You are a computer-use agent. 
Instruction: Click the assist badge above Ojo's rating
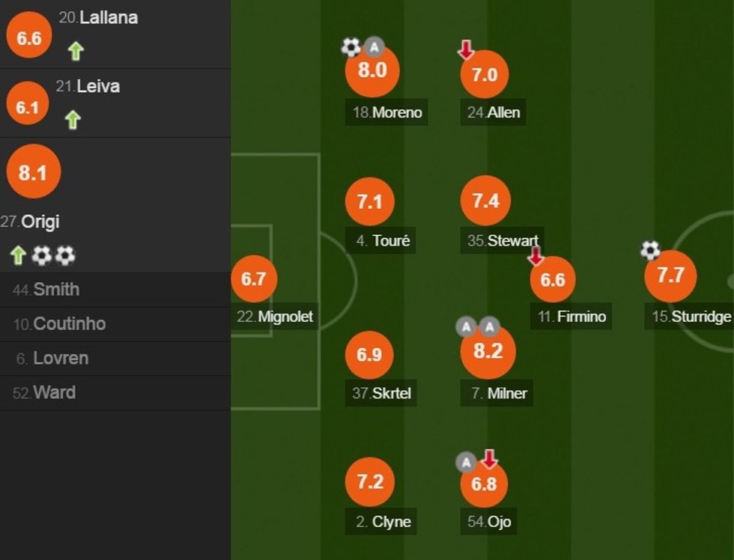tap(466, 463)
